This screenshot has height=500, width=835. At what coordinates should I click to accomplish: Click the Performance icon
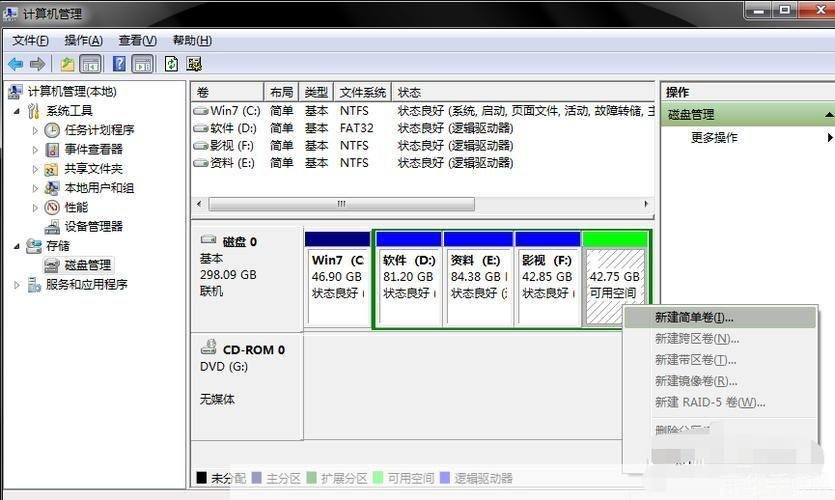52,207
